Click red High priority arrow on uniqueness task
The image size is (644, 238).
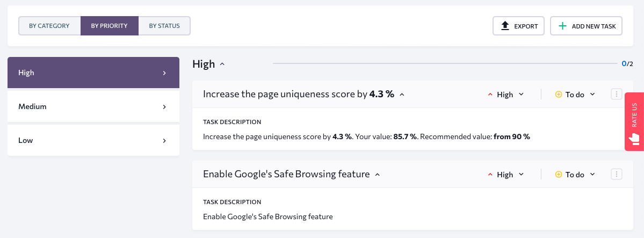tap(490, 95)
